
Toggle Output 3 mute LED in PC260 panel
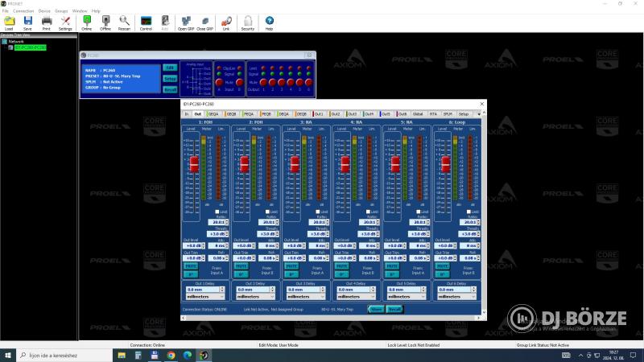tap(281, 83)
